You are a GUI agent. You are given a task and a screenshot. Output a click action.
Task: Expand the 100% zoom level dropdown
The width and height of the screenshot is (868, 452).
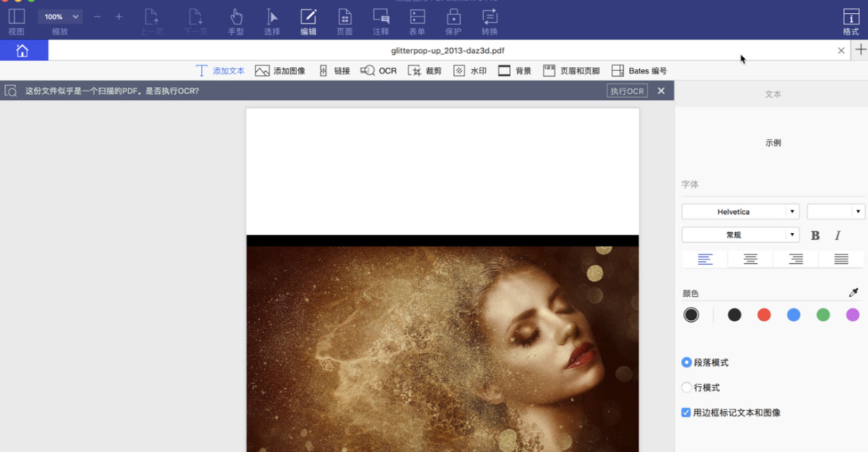(x=60, y=17)
